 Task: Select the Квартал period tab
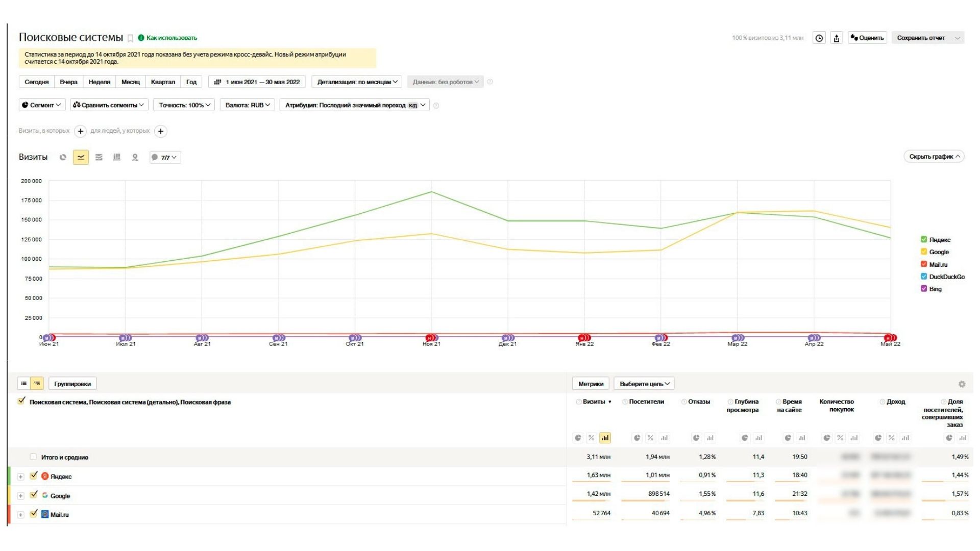(163, 82)
